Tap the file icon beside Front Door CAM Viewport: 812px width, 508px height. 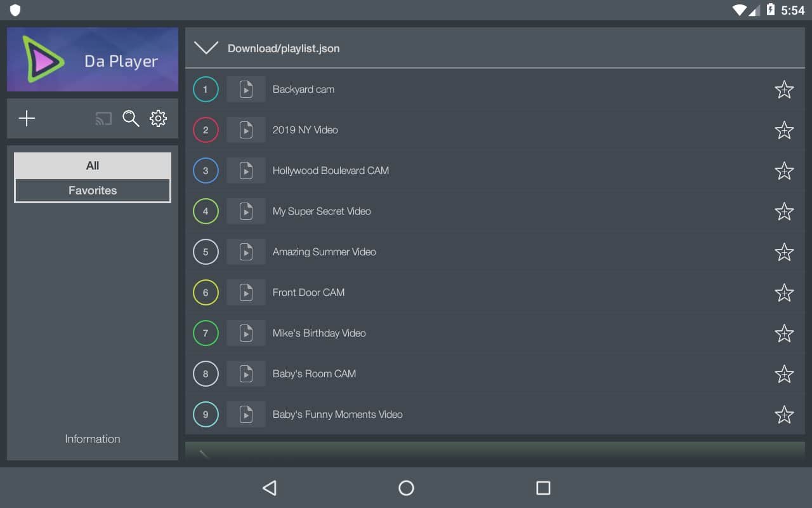tap(246, 293)
